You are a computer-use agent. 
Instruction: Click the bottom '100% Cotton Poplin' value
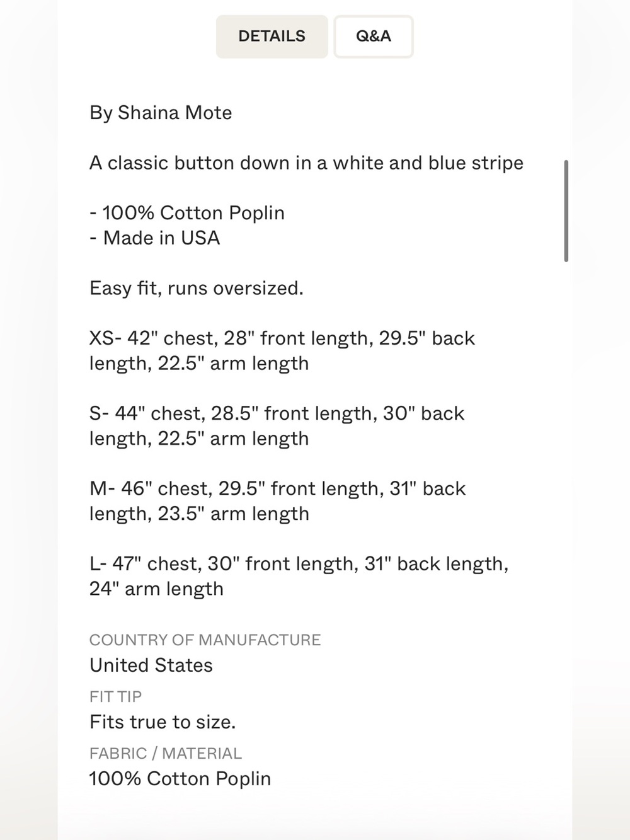180,779
